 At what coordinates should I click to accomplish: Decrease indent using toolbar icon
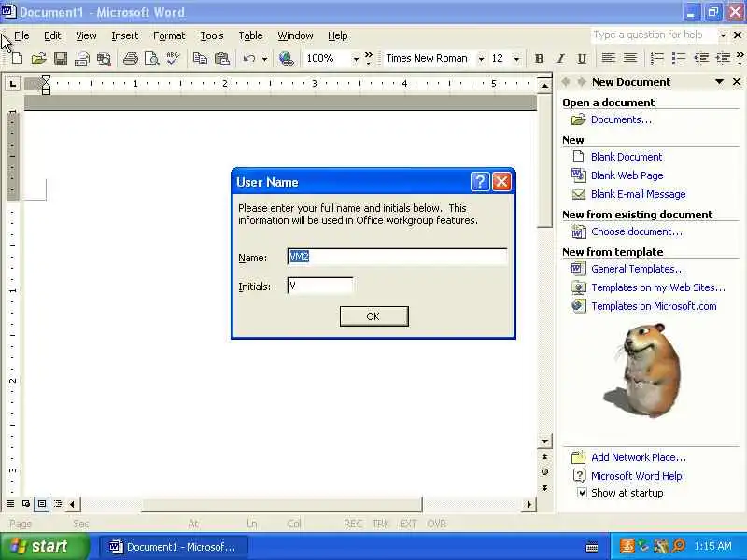701,59
